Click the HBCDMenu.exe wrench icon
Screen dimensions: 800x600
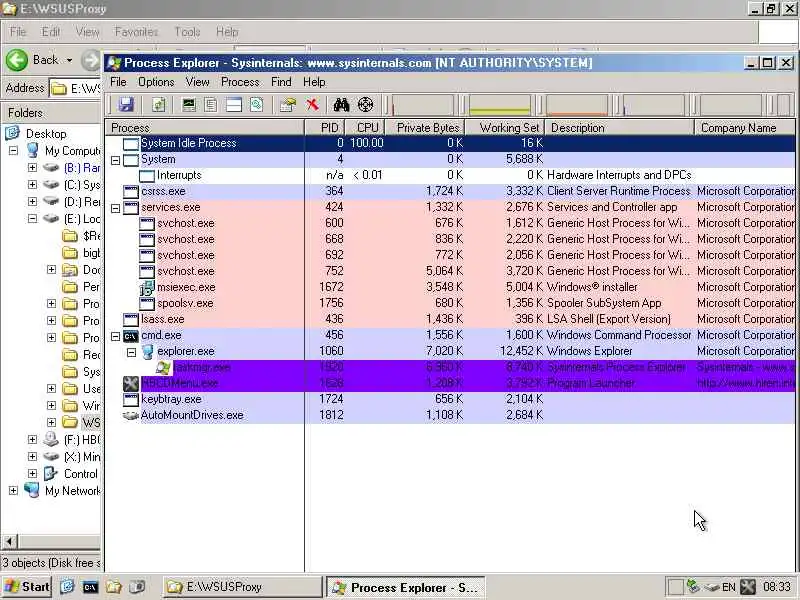pos(131,383)
